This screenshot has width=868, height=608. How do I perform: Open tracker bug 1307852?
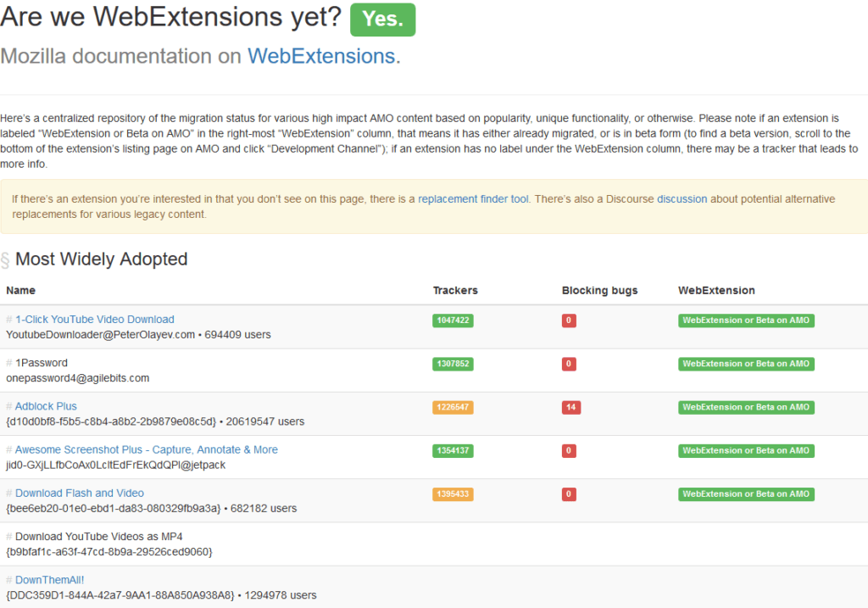(x=453, y=364)
